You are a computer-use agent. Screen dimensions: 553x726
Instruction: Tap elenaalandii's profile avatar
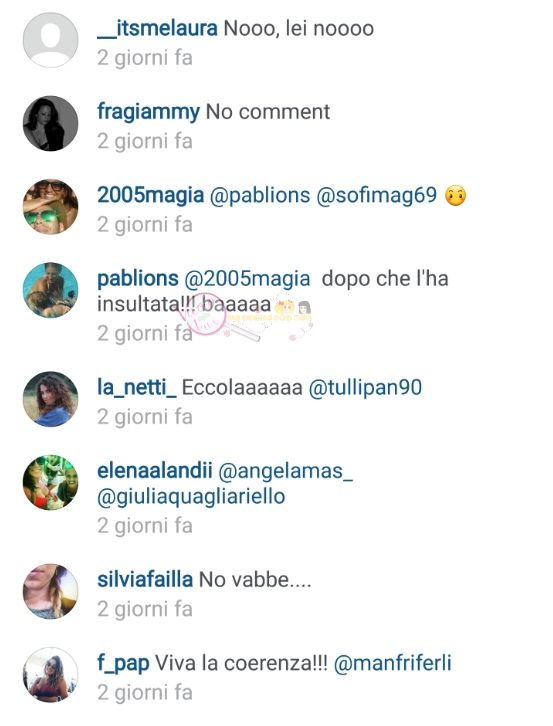[x=50, y=482]
